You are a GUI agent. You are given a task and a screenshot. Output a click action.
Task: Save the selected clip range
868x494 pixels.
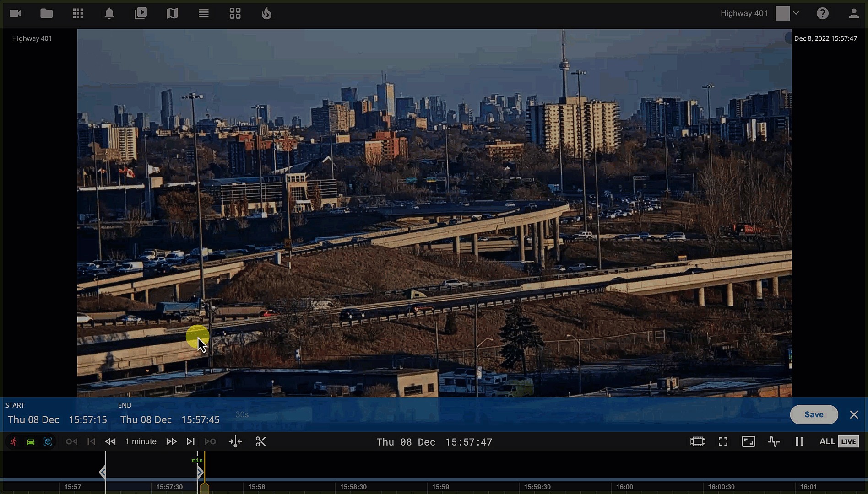coord(814,414)
